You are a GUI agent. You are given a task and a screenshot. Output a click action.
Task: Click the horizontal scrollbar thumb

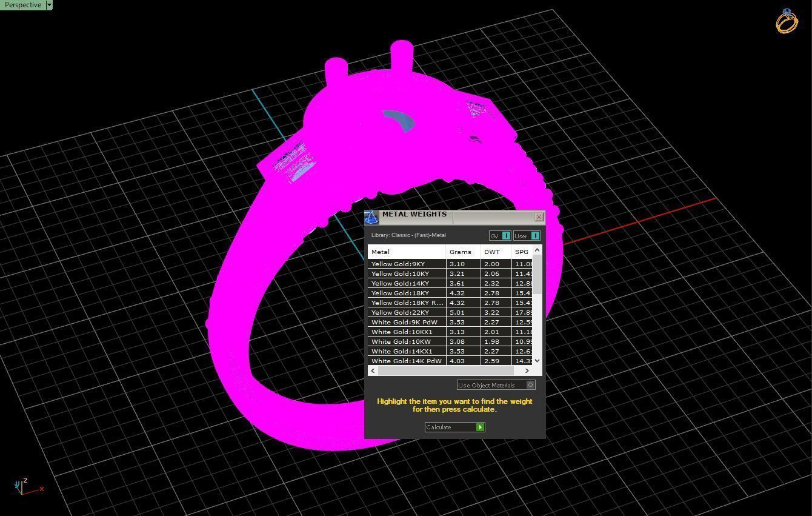(x=445, y=370)
